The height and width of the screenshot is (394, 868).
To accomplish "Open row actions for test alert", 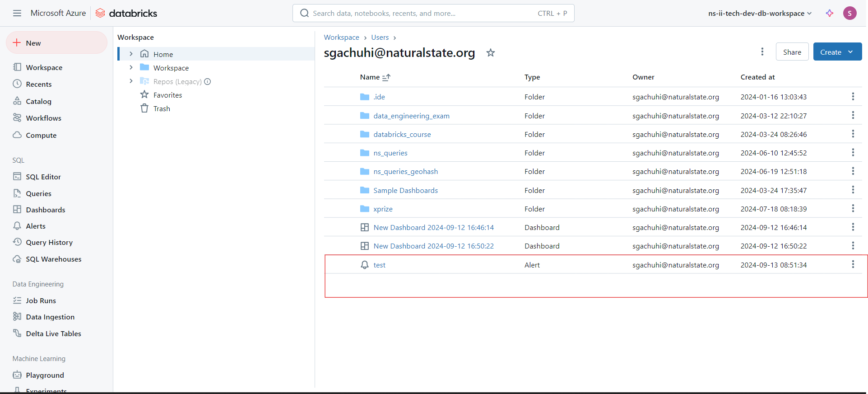I will (x=853, y=264).
